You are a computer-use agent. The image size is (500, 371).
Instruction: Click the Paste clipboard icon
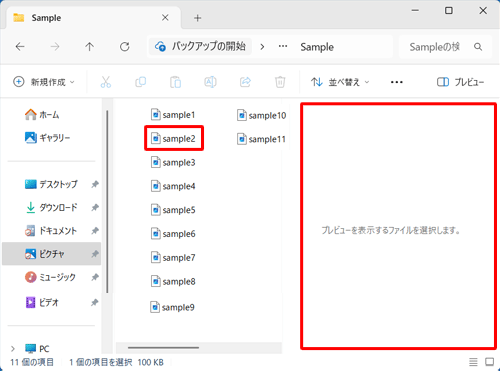(175, 82)
